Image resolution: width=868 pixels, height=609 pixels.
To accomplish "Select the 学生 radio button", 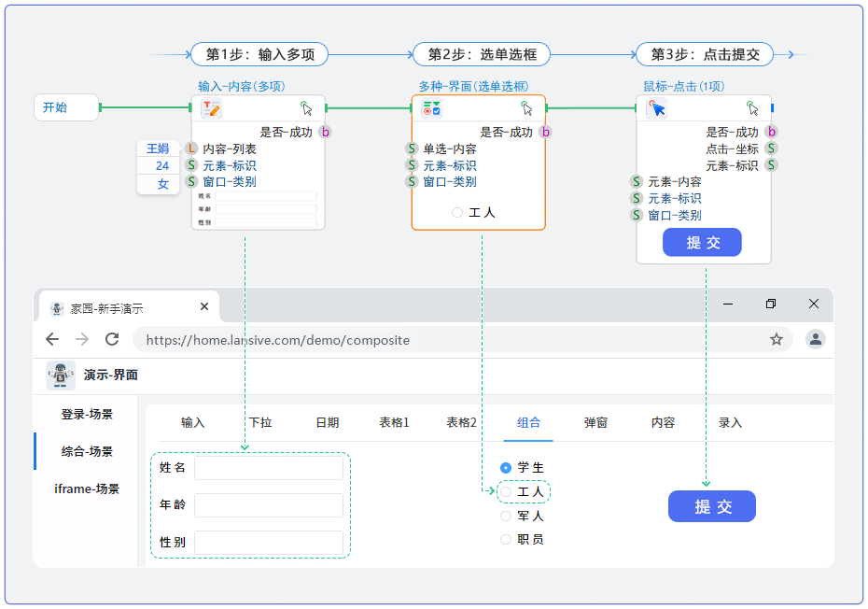I will (506, 467).
